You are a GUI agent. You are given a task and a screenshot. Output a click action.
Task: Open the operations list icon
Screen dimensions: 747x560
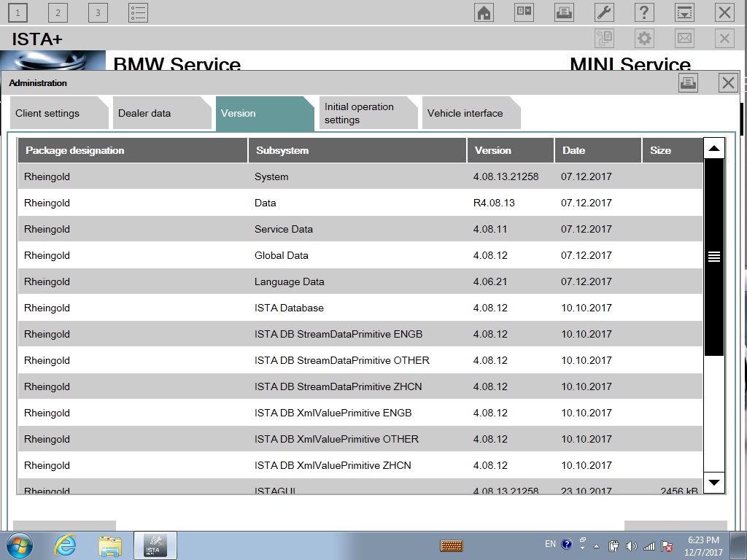(x=138, y=12)
